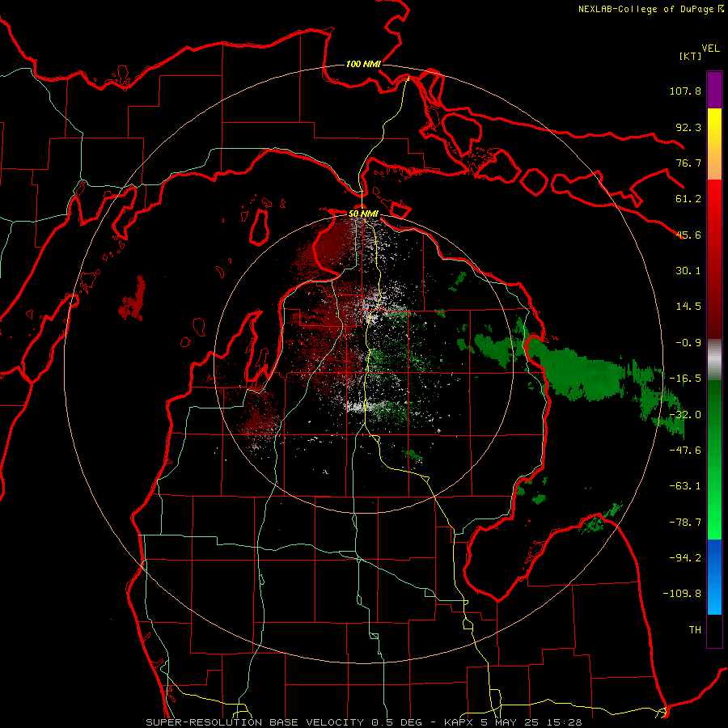Viewport: 728px width, 728px height.
Task: Click the -0.9 velocity scale value
Action: (x=688, y=343)
